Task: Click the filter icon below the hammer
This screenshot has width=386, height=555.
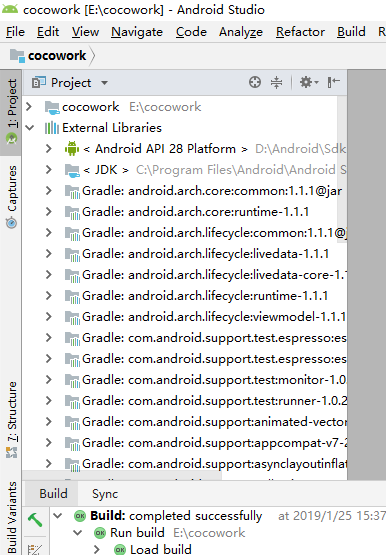Action: coord(35,549)
